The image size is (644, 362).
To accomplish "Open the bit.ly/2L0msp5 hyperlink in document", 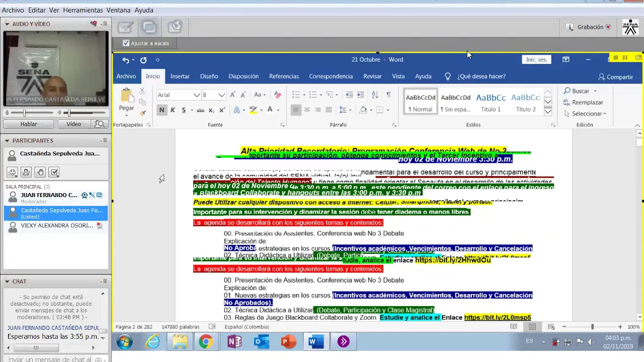I will pos(497,318).
